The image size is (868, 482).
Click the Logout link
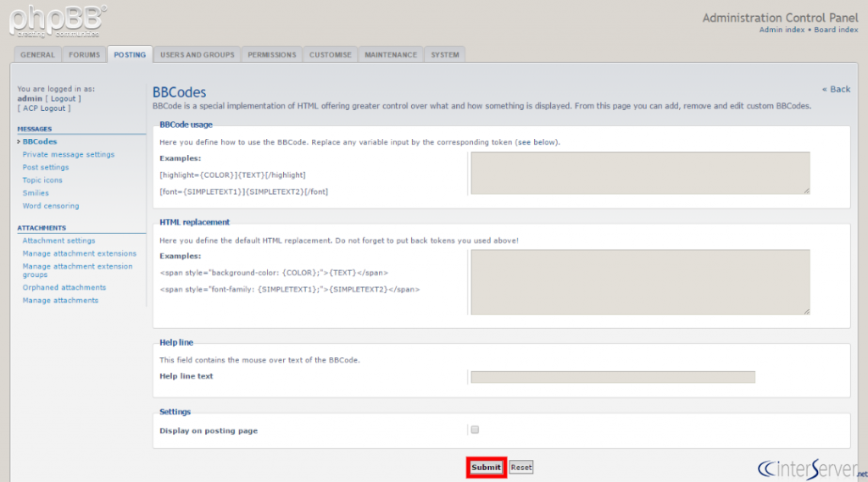tap(63, 98)
